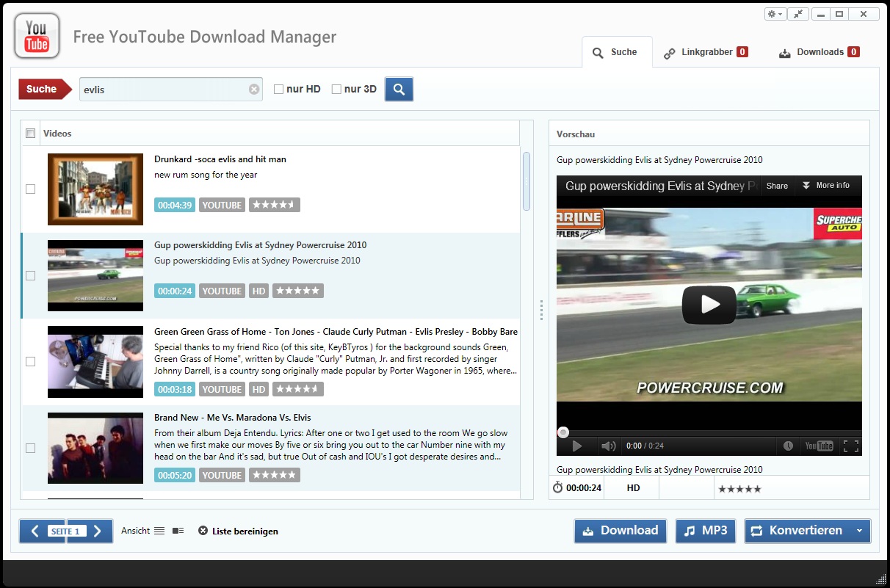
Task: Start search with the blue magnifier button
Action: 399,90
